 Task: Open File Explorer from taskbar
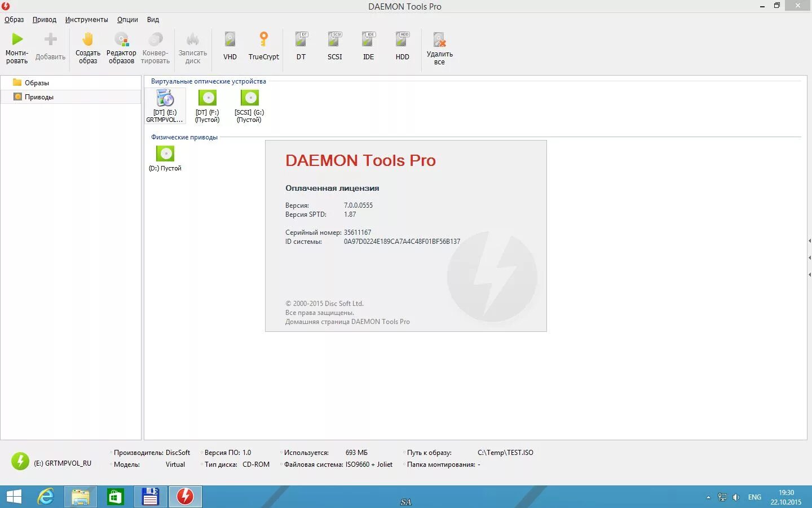pos(81,497)
